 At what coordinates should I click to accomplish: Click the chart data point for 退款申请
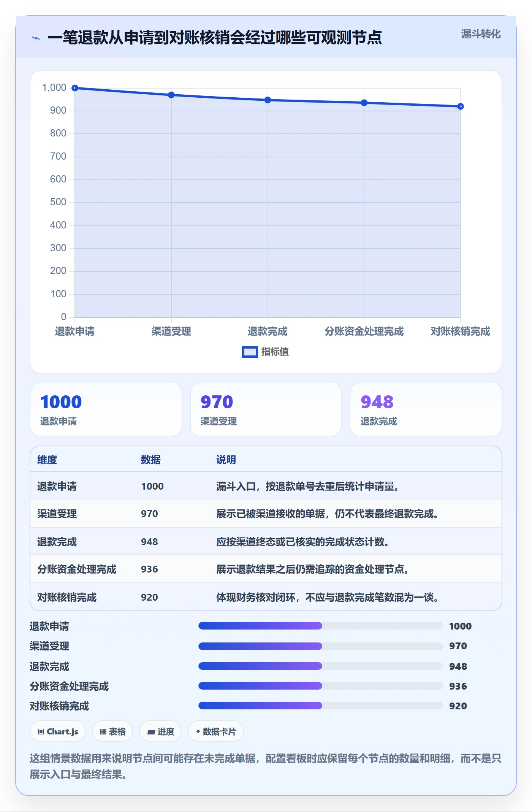[x=75, y=88]
